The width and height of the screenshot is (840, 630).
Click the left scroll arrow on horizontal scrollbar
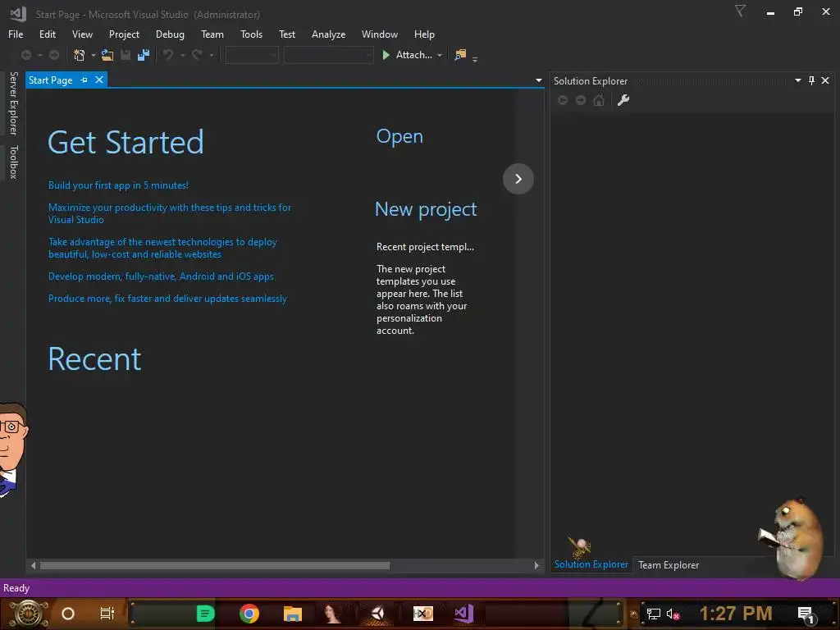(x=33, y=566)
